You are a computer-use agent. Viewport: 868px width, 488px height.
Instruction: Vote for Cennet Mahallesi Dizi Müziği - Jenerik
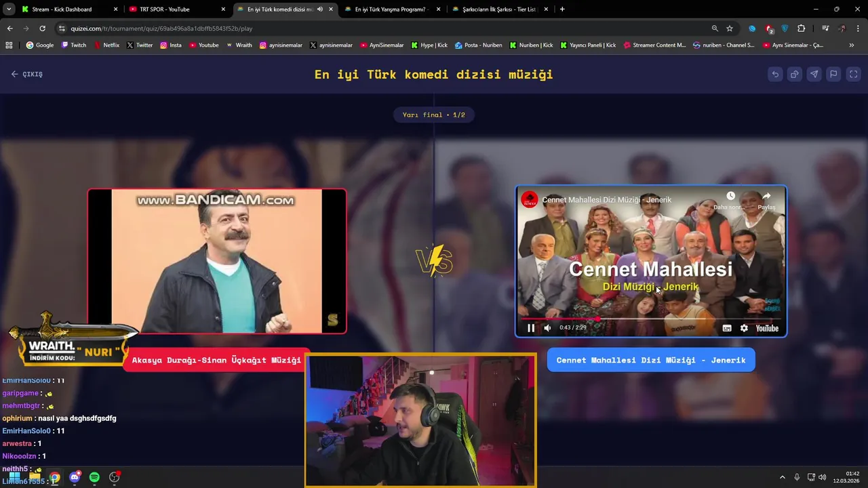point(651,360)
